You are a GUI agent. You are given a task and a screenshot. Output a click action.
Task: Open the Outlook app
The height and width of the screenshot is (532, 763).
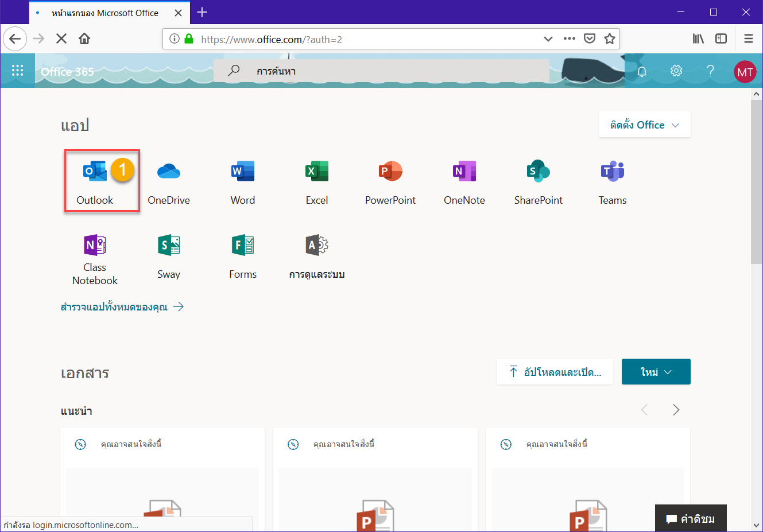95,181
